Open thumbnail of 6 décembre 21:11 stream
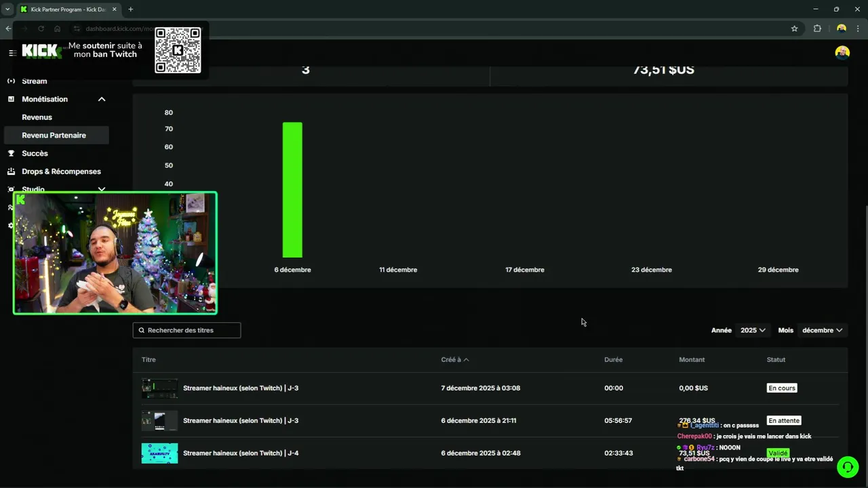The width and height of the screenshot is (868, 488). pos(159,421)
